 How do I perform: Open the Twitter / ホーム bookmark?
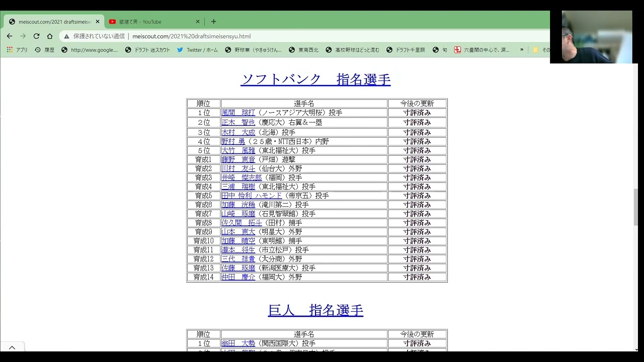197,50
